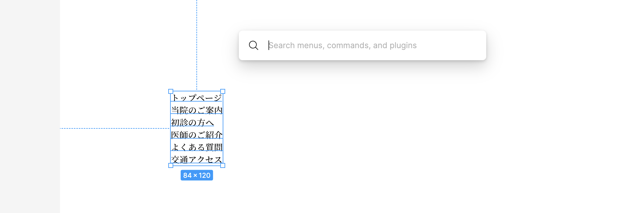Select the よくある質問 text line
This screenshot has height=213, width=644.
coord(197,147)
